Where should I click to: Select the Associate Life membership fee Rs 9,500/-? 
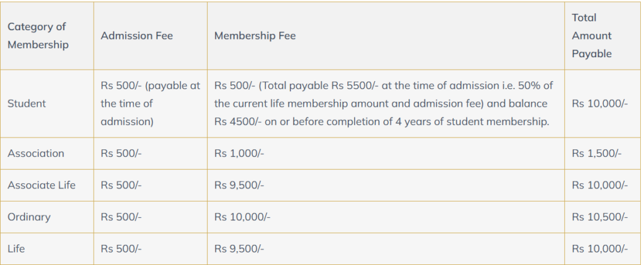click(x=239, y=185)
